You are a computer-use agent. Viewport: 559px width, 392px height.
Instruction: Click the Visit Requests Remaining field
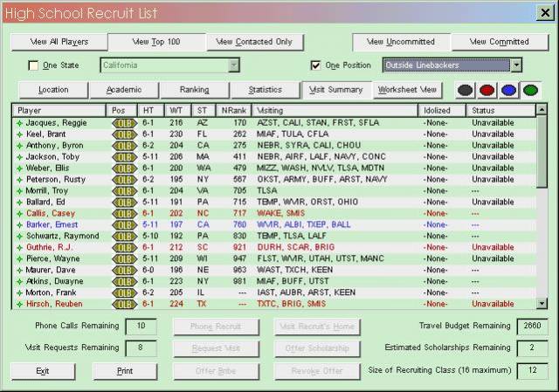141,347
